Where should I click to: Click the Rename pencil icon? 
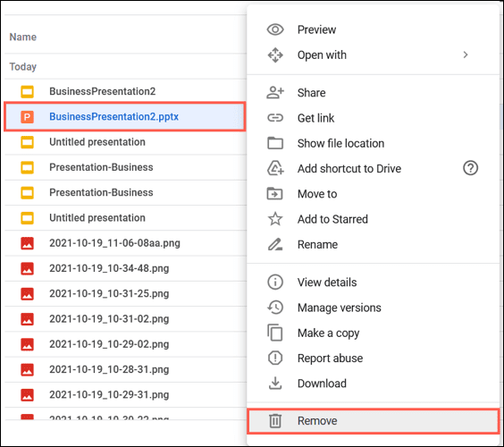[275, 244]
